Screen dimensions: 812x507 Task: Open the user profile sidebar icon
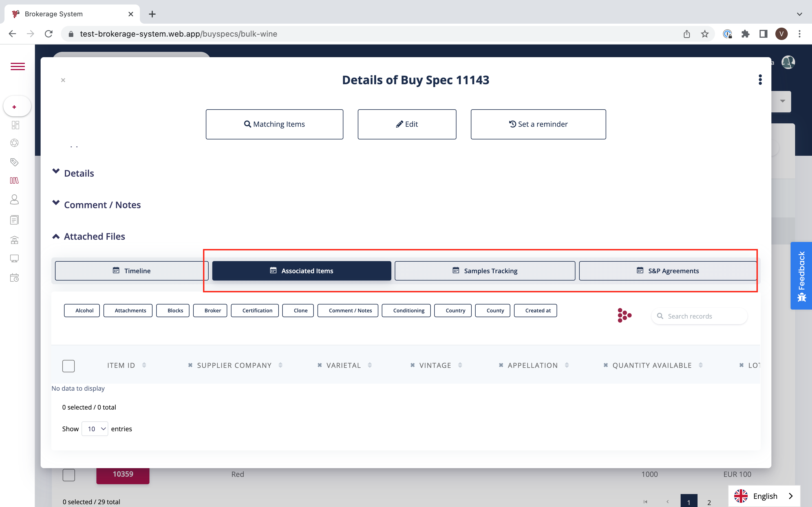pyautogui.click(x=14, y=200)
